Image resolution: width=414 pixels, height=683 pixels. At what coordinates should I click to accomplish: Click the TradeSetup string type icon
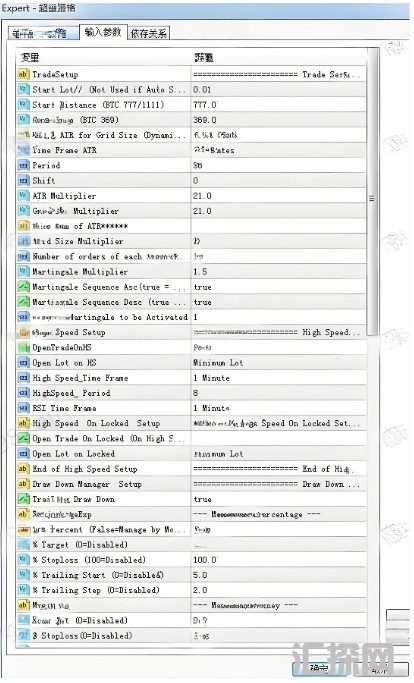[23, 74]
